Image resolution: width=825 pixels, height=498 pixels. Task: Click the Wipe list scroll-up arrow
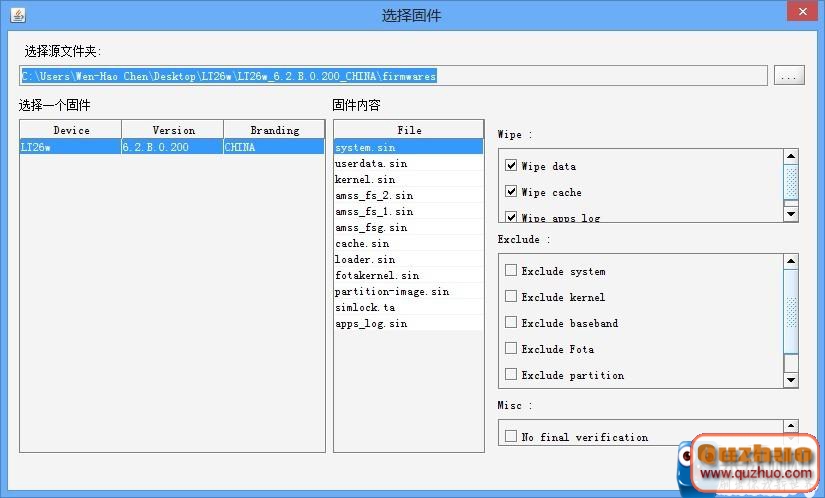point(791,157)
